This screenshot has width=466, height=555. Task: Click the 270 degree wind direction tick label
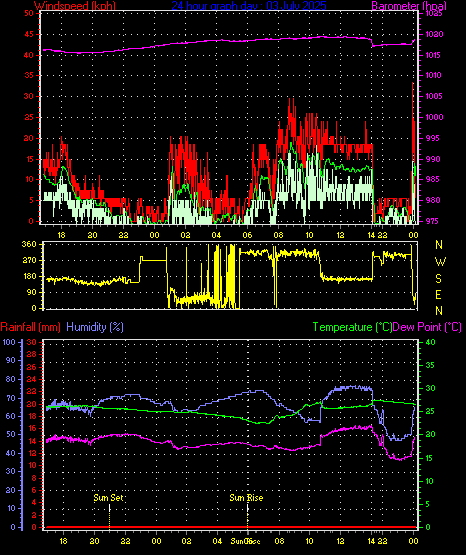(x=29, y=261)
